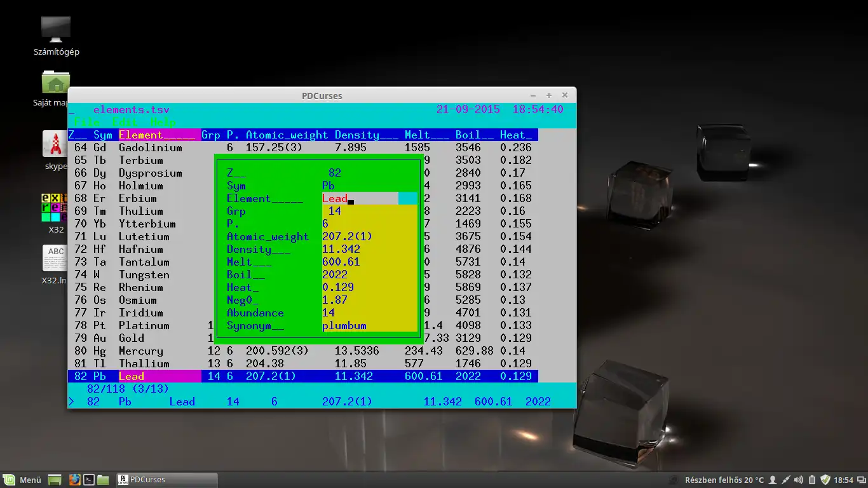Select the PDCurses taskbar window button
The height and width of the screenshot is (488, 868).
click(166, 480)
